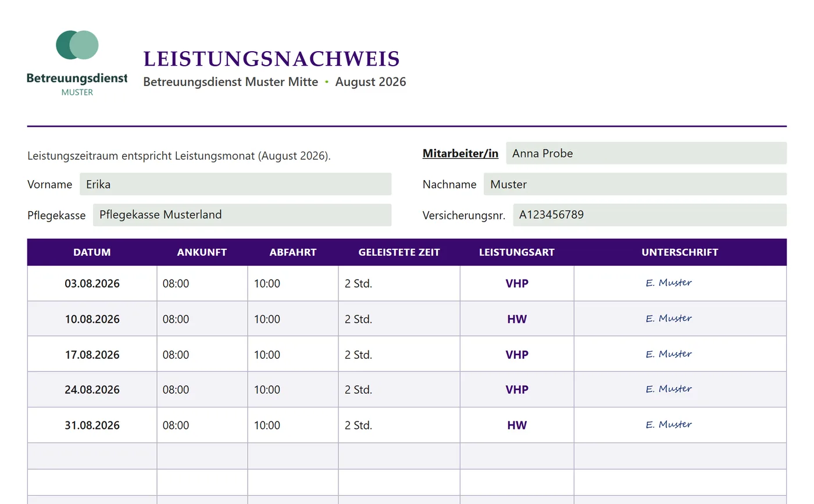Image resolution: width=814 pixels, height=504 pixels.
Task: Click the signature in the 03.08.2026 row
Action: click(669, 283)
